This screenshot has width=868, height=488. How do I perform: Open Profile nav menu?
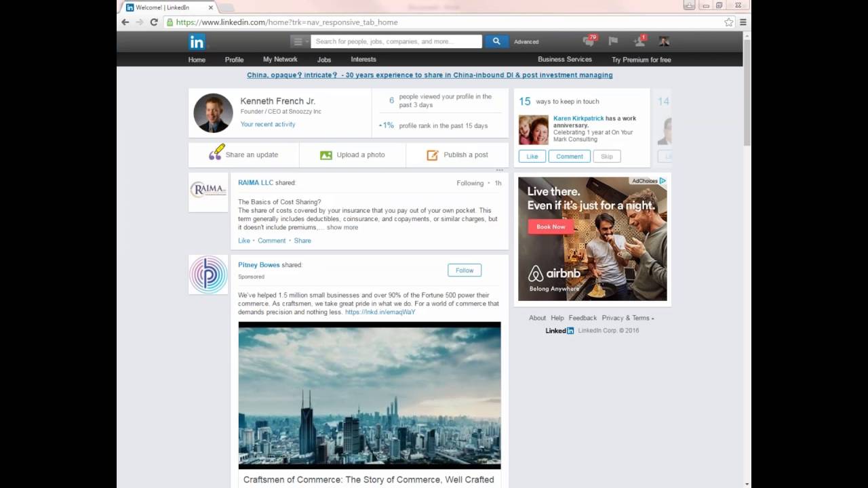[x=234, y=60]
